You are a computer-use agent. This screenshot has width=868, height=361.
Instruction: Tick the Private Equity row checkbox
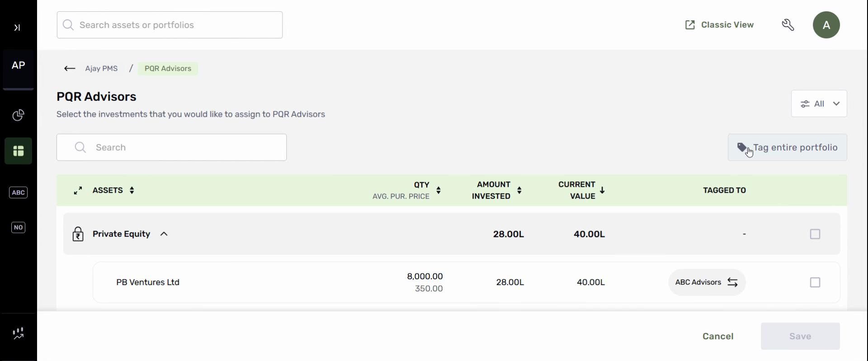click(x=815, y=234)
